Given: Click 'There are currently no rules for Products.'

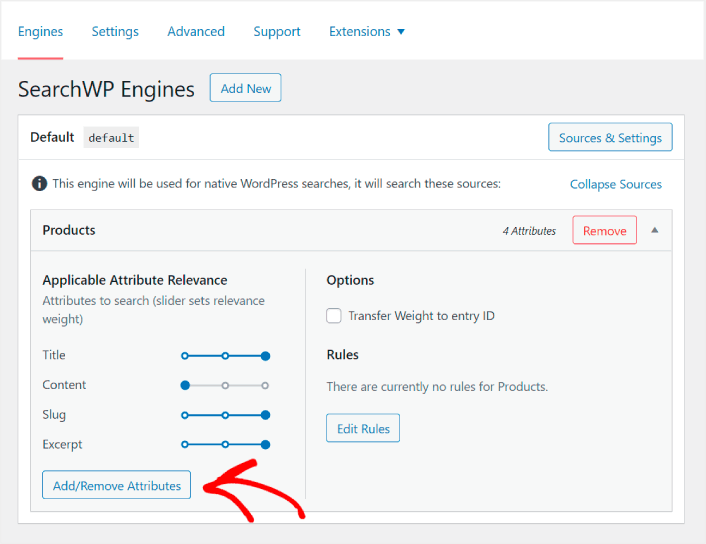Looking at the screenshot, I should (437, 387).
